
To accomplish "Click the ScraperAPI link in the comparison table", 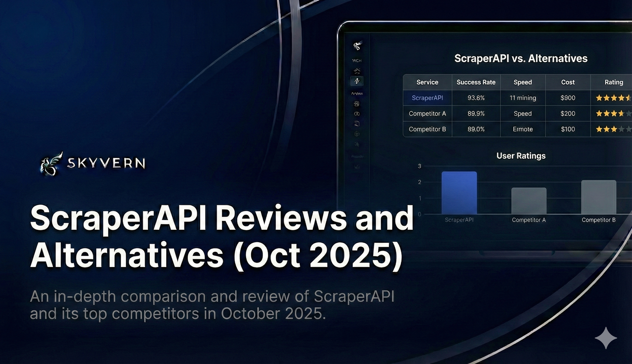I will pyautogui.click(x=427, y=98).
